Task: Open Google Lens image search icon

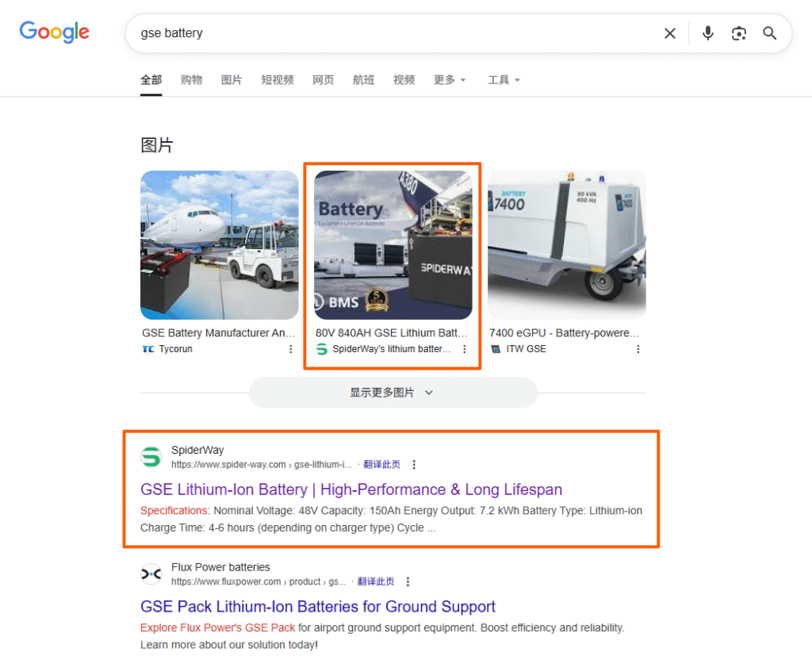Action: 739,33
